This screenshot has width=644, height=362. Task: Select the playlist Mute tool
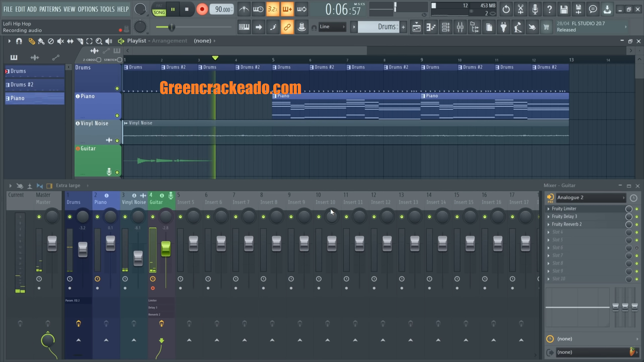pos(60,41)
